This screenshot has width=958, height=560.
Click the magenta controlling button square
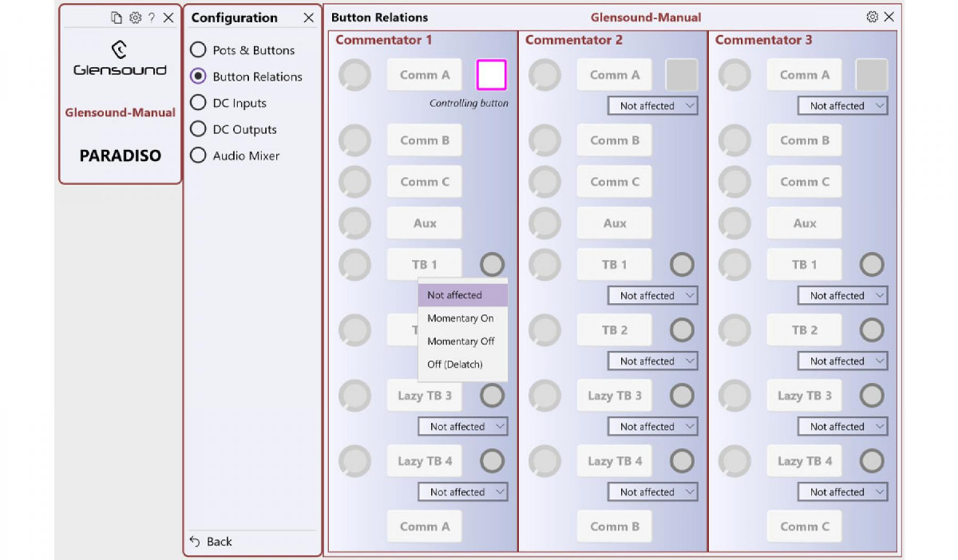[491, 75]
